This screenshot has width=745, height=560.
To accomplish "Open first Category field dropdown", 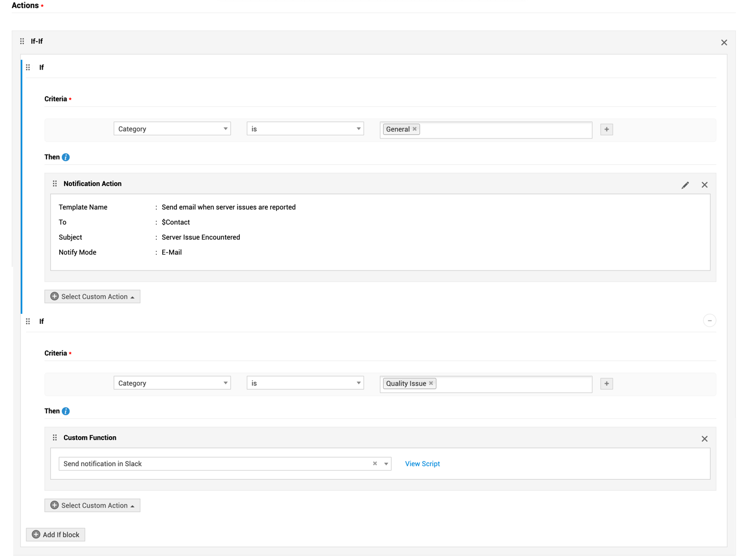I will point(172,129).
